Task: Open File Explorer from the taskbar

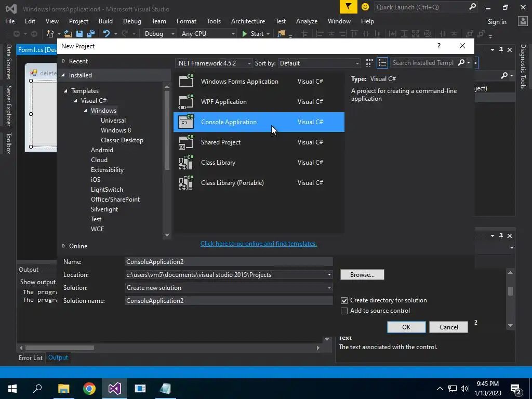Action: [x=64, y=389]
